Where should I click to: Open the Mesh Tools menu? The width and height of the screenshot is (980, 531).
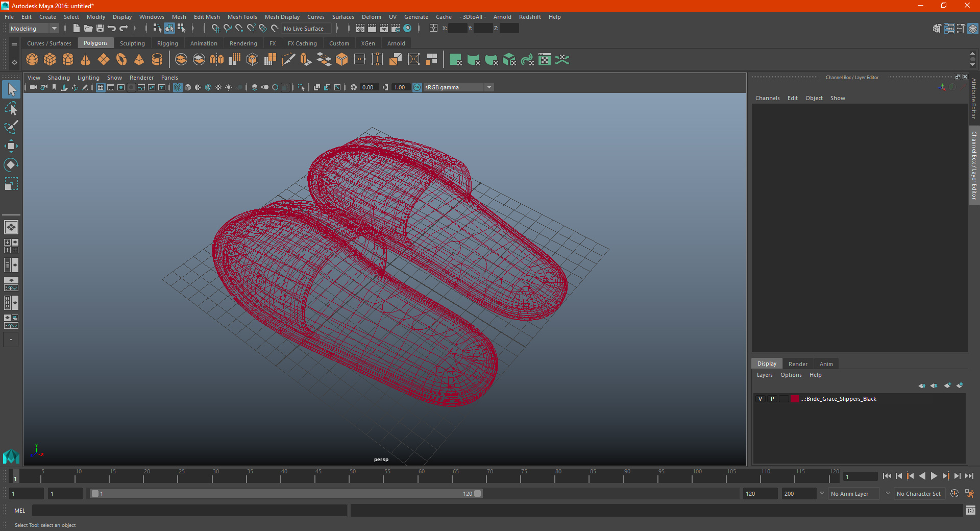click(242, 17)
